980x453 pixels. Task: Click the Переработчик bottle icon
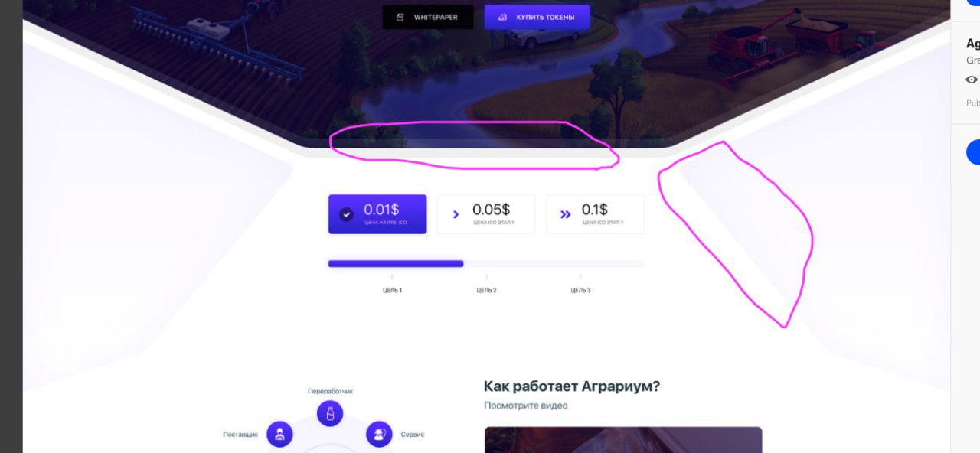(x=330, y=414)
